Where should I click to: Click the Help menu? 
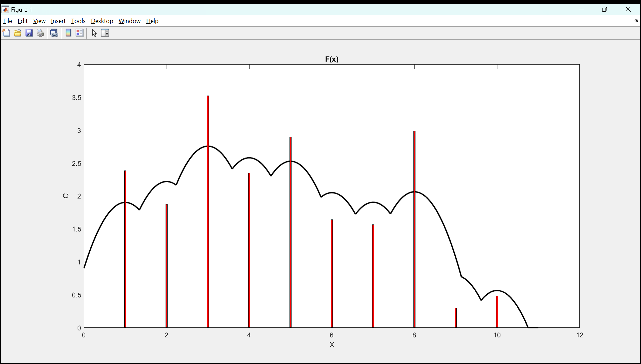152,21
